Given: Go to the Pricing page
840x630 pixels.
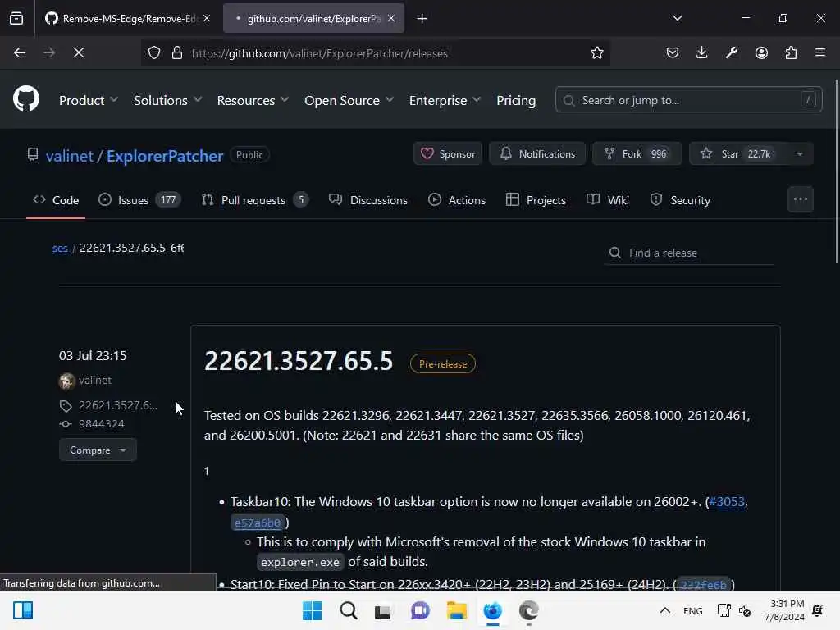Looking at the screenshot, I should click(x=516, y=100).
